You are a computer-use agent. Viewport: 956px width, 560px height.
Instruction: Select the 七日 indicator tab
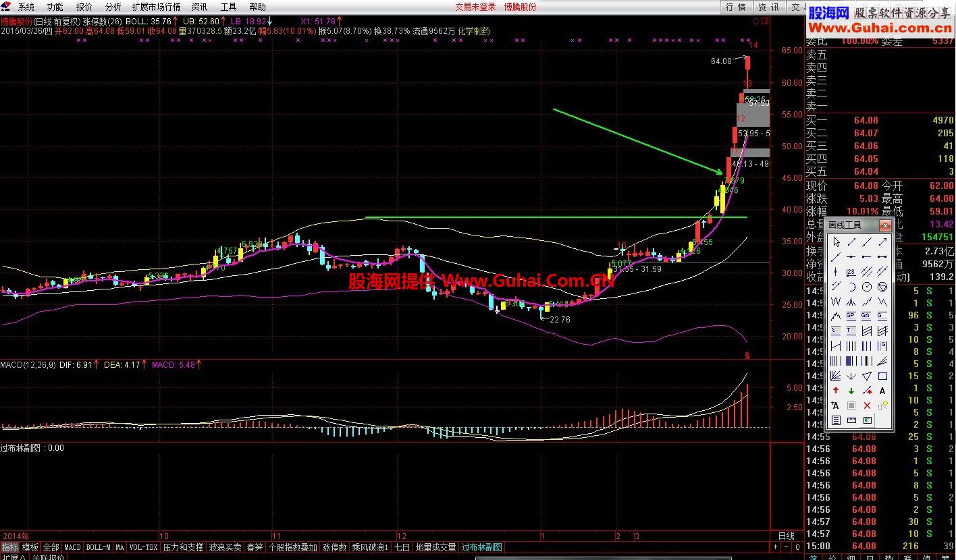click(402, 547)
